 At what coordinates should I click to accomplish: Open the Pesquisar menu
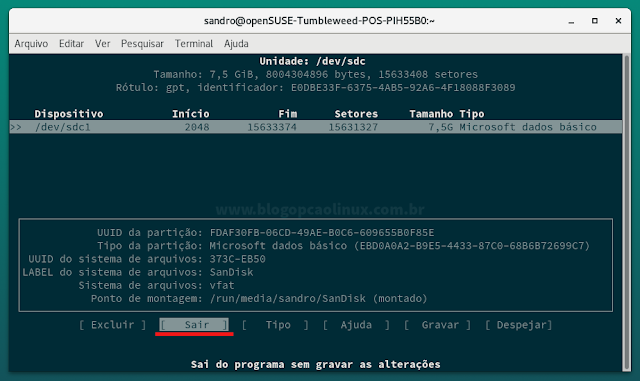(142, 44)
